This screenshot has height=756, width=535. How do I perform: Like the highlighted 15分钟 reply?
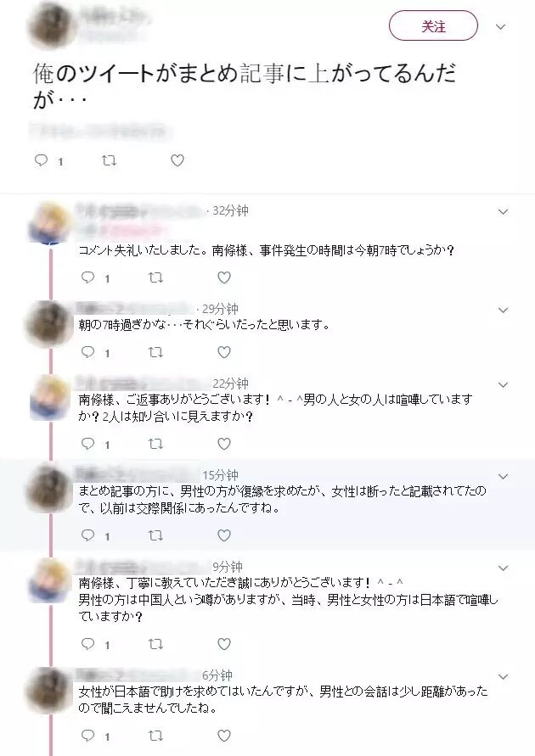224,535
